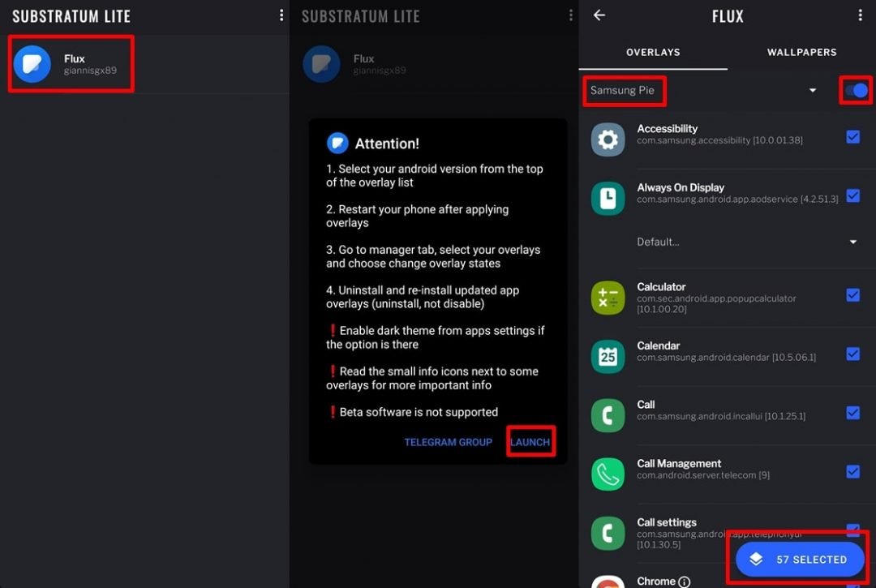The image size is (876, 588).
Task: Open the Samsung Pie version dropdown
Action: [704, 91]
